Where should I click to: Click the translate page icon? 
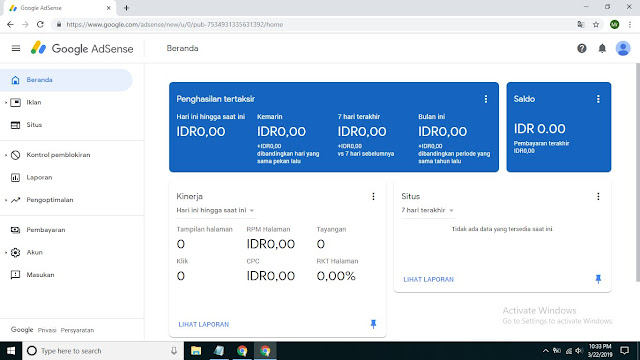pyautogui.click(x=581, y=24)
